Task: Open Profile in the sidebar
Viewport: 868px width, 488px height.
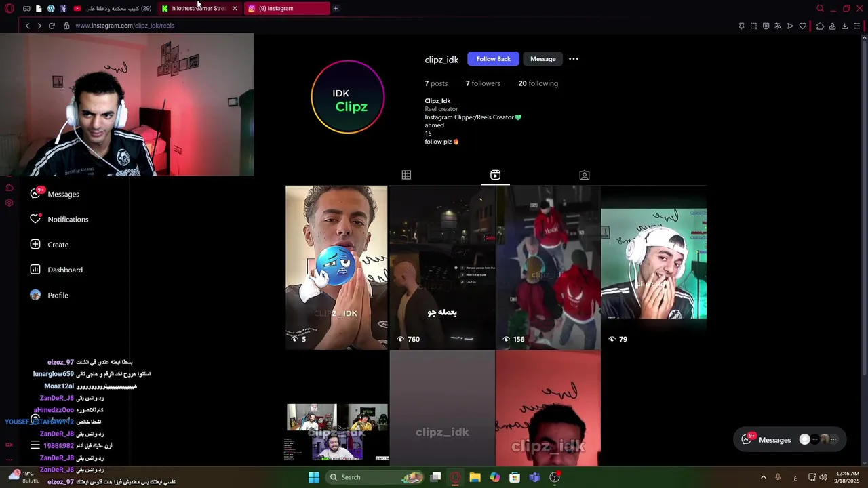Action: coord(50,295)
